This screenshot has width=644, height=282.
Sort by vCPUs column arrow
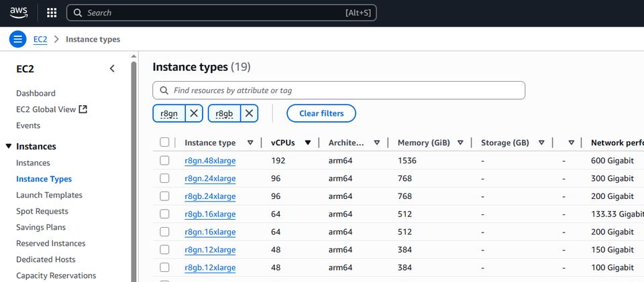coord(308,143)
